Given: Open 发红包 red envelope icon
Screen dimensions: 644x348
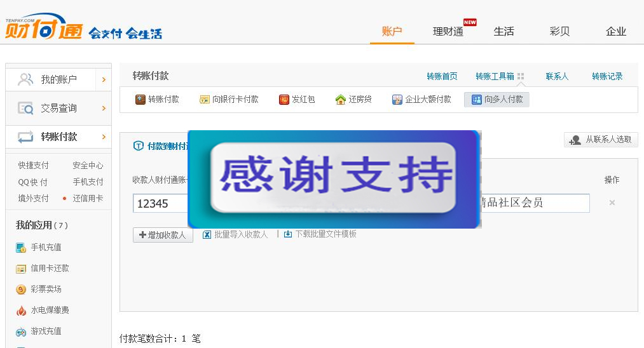Looking at the screenshot, I should pyautogui.click(x=284, y=100).
